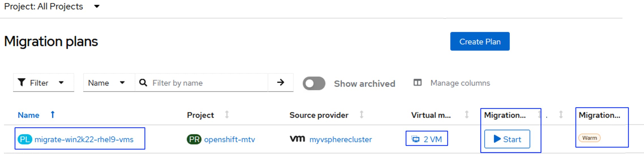
Task: Click the arrow to apply name filter
Action: (x=280, y=82)
